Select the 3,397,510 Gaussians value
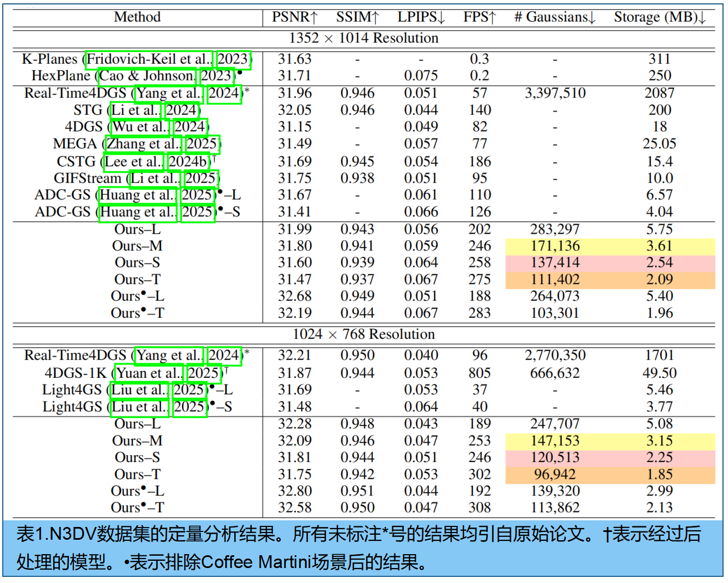 pyautogui.click(x=555, y=93)
